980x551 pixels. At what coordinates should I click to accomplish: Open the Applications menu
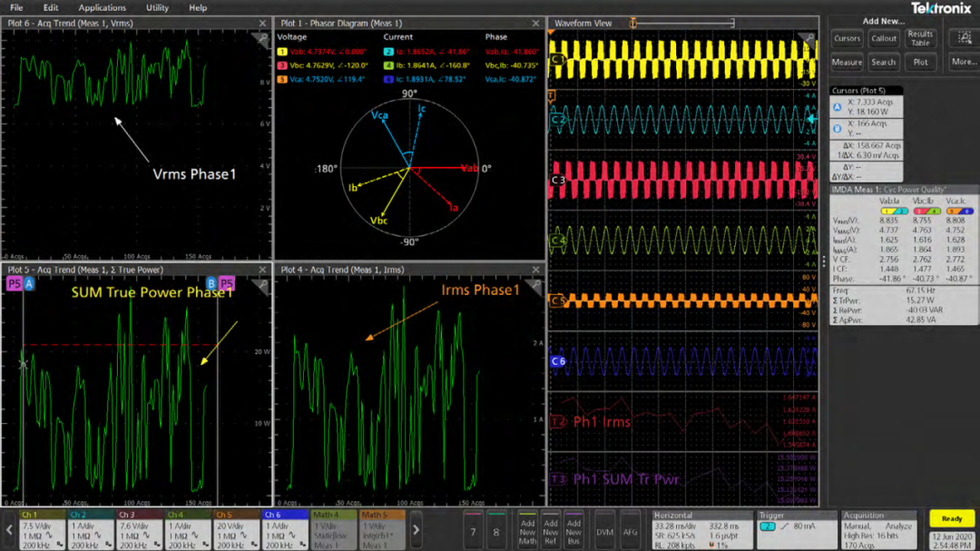click(x=102, y=7)
